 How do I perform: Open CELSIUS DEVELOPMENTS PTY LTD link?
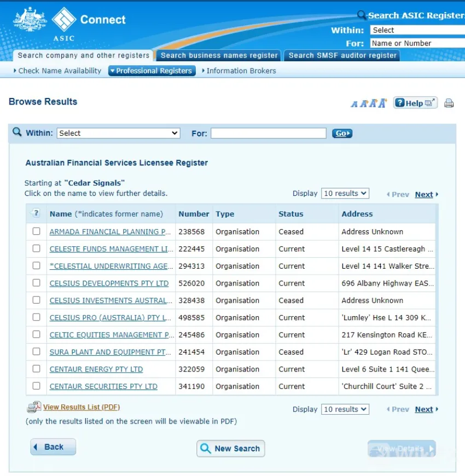(x=109, y=283)
